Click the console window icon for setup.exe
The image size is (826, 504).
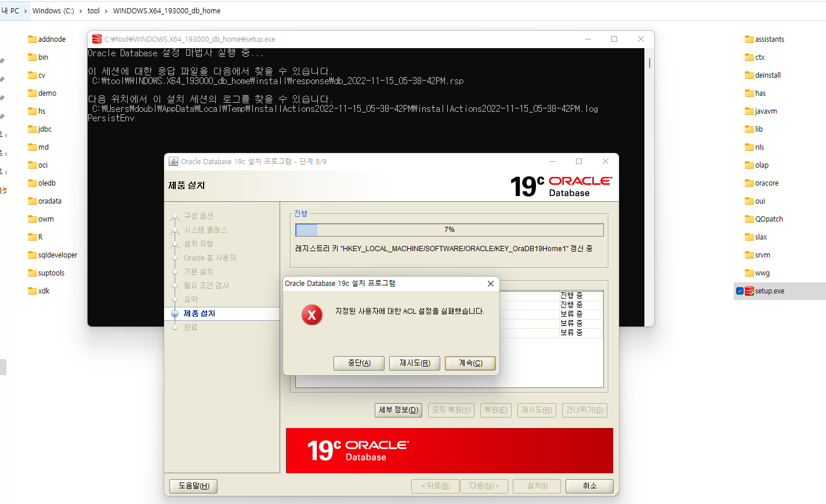tap(97, 39)
